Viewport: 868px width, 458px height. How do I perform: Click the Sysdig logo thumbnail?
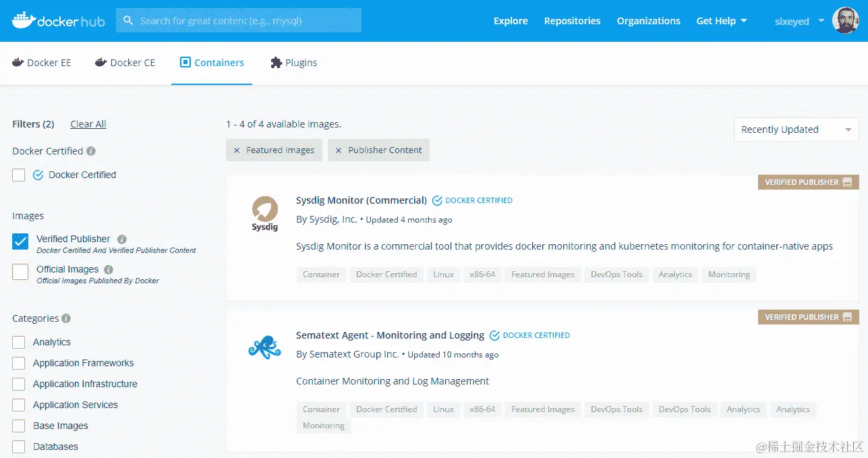point(264,214)
